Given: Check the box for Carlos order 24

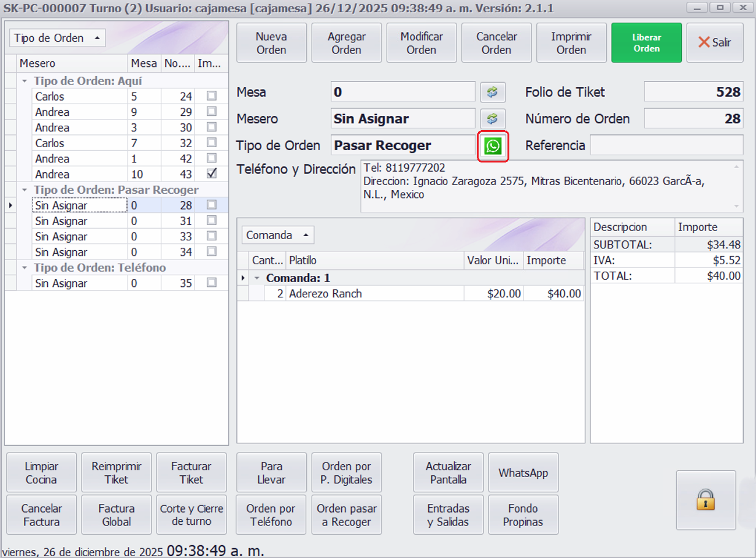Looking at the screenshot, I should 212,96.
